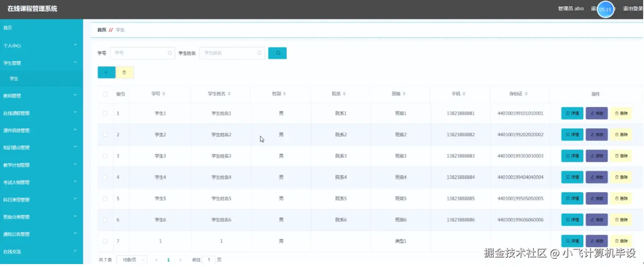
Task: Click 详情 button for 学生1 row
Action: (572, 114)
